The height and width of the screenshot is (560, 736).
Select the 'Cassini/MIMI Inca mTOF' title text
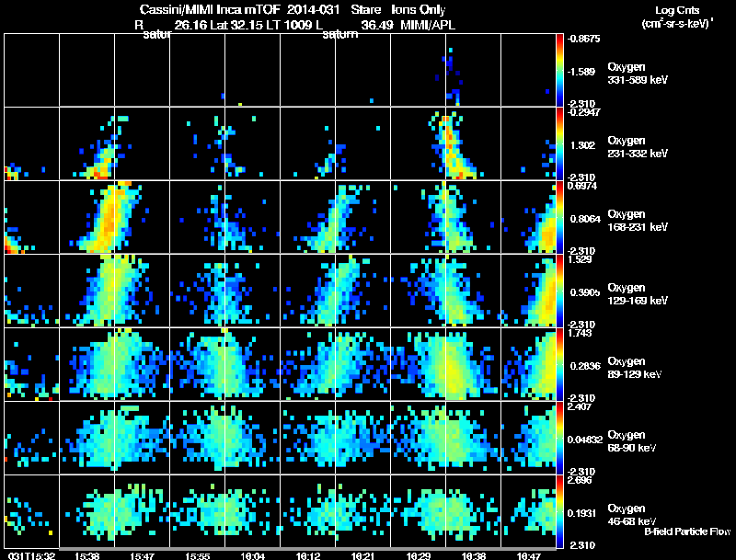pyautogui.click(x=210, y=9)
